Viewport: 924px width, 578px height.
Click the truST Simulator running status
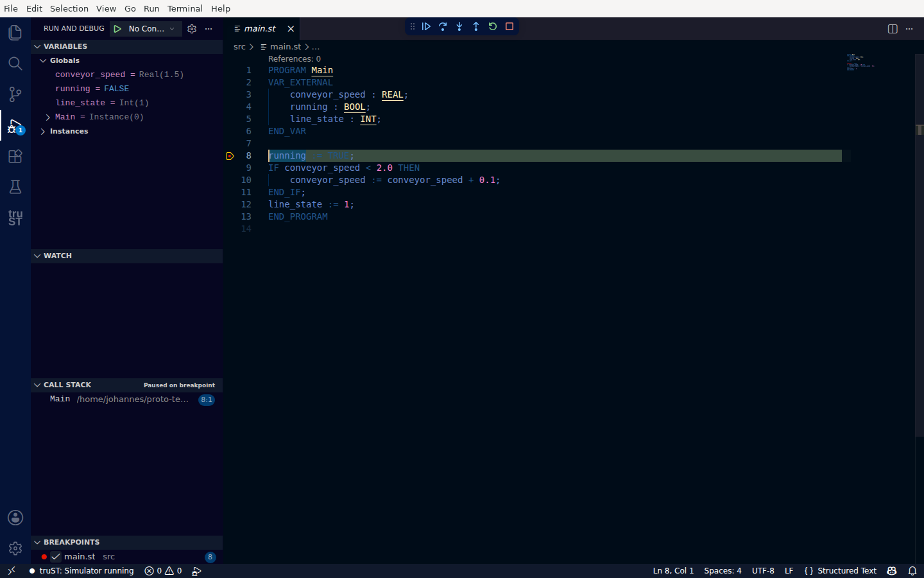coord(81,571)
